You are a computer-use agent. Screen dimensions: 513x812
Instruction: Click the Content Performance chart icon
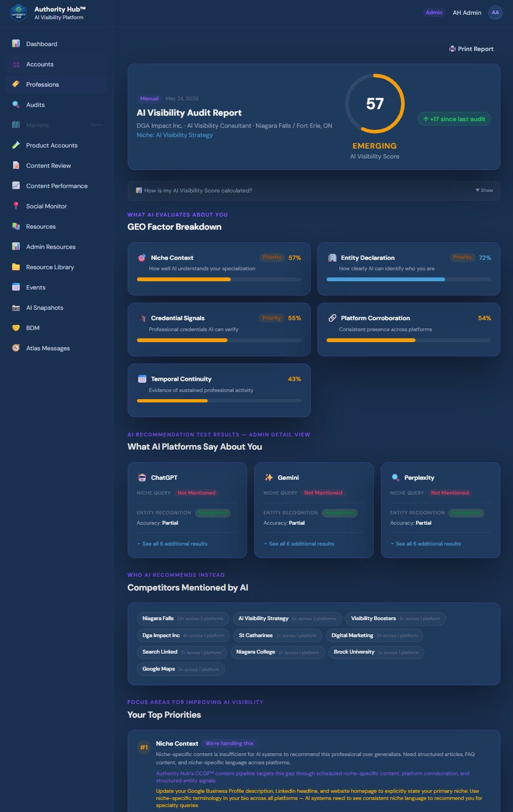tap(16, 186)
